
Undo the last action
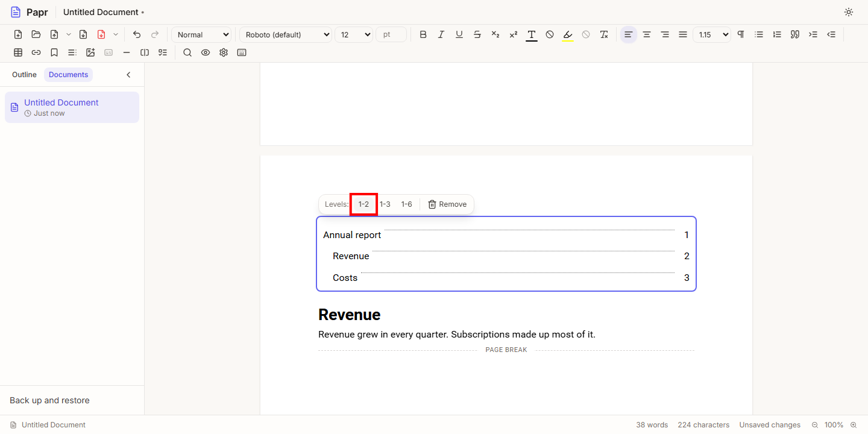tap(137, 34)
